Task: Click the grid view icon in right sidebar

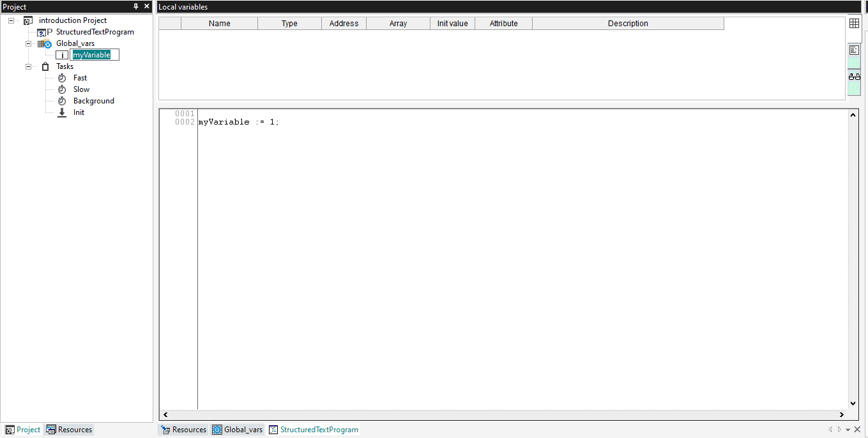Action: click(x=854, y=24)
